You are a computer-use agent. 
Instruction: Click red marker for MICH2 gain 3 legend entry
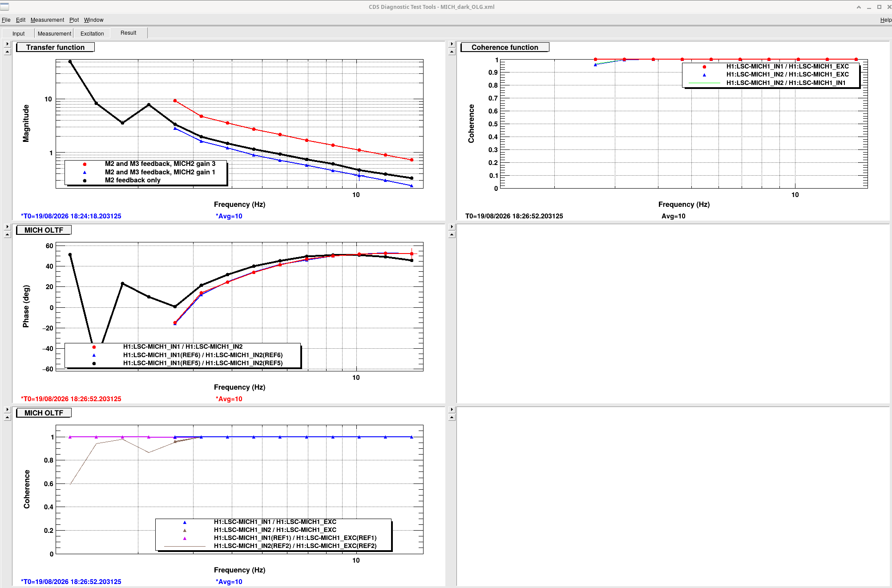[85, 164]
